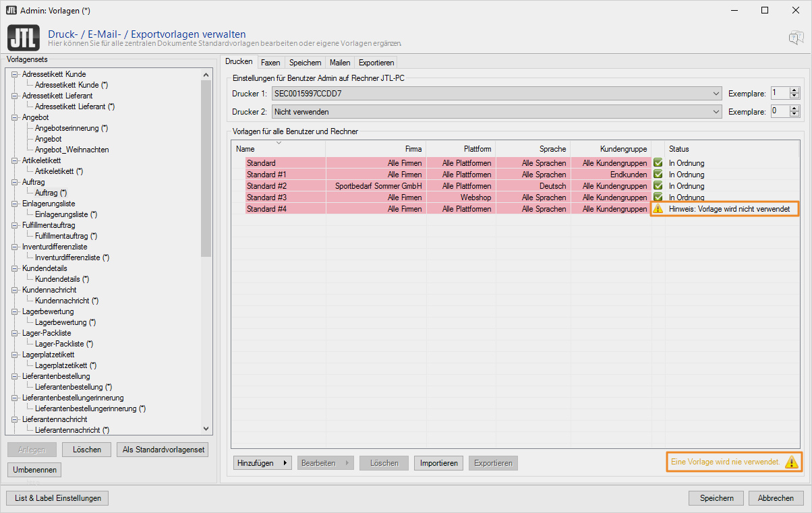Click the Speichern button at bottom right
This screenshot has width=812, height=513.
point(716,498)
